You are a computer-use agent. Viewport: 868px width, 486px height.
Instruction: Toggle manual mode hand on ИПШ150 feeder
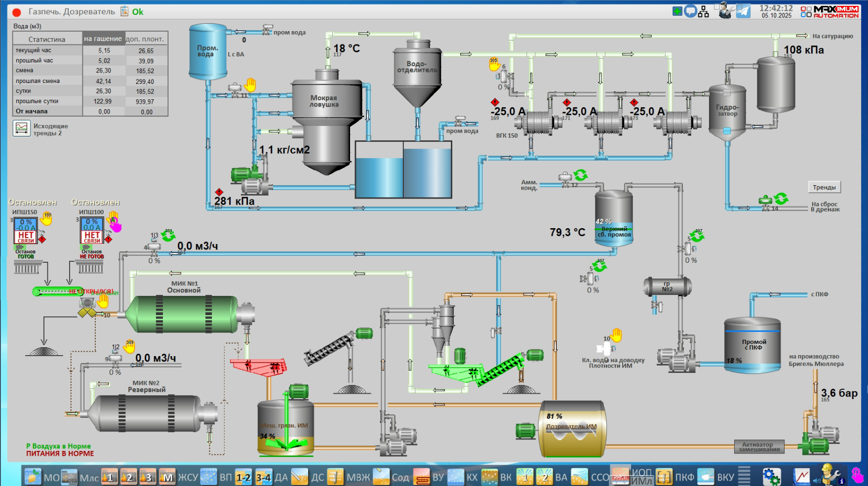tap(47, 218)
